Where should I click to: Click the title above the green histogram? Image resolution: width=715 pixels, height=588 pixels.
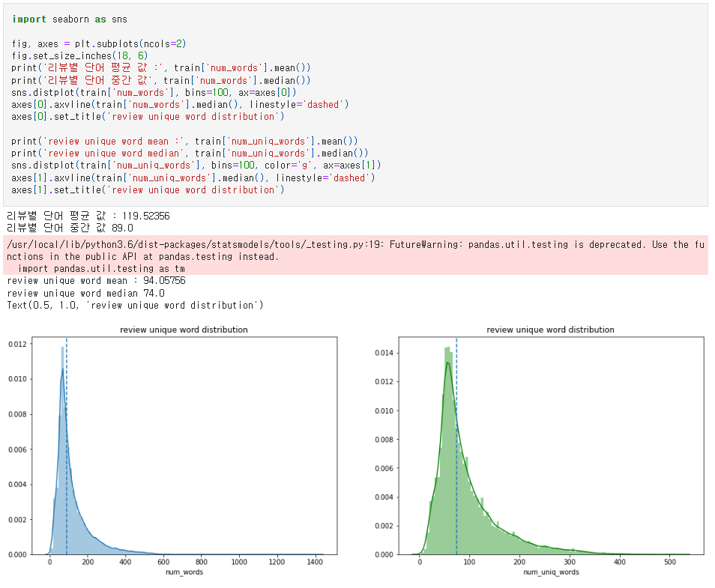pos(550,330)
